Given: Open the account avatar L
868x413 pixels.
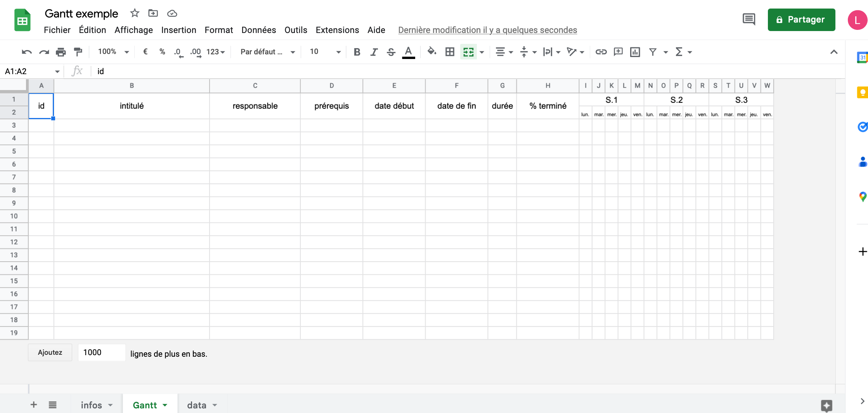Looking at the screenshot, I should pos(857,20).
